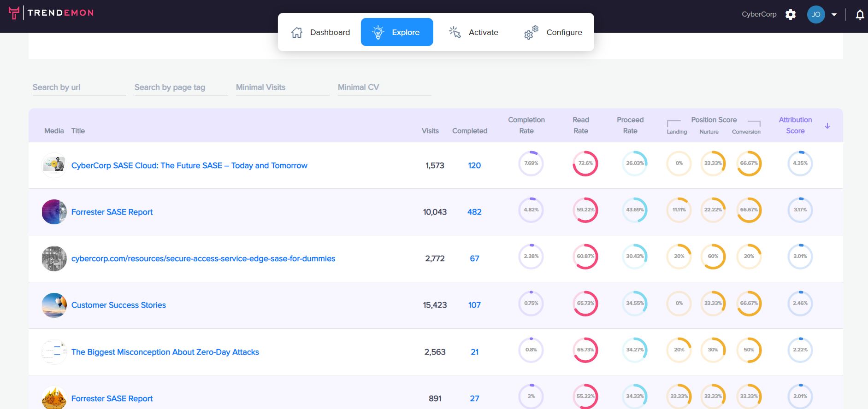Click the 4.35% attribution score gauge
The image size is (868, 409).
coord(800,163)
